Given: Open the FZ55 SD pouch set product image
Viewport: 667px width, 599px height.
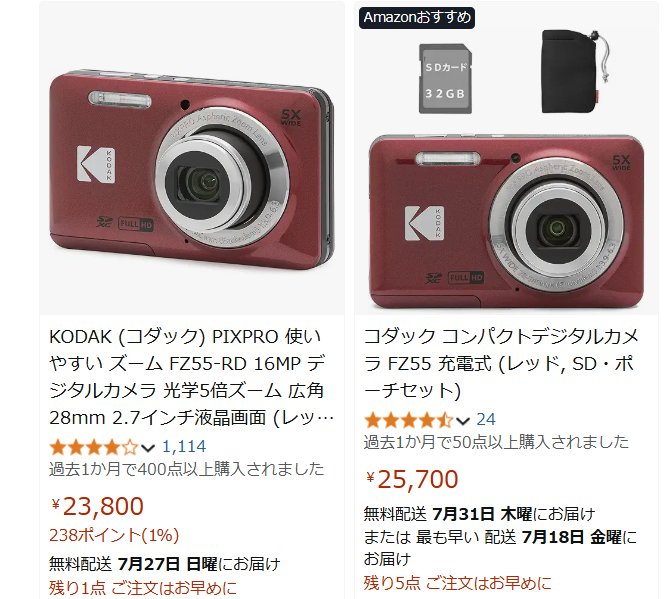Looking at the screenshot, I should click(x=506, y=158).
